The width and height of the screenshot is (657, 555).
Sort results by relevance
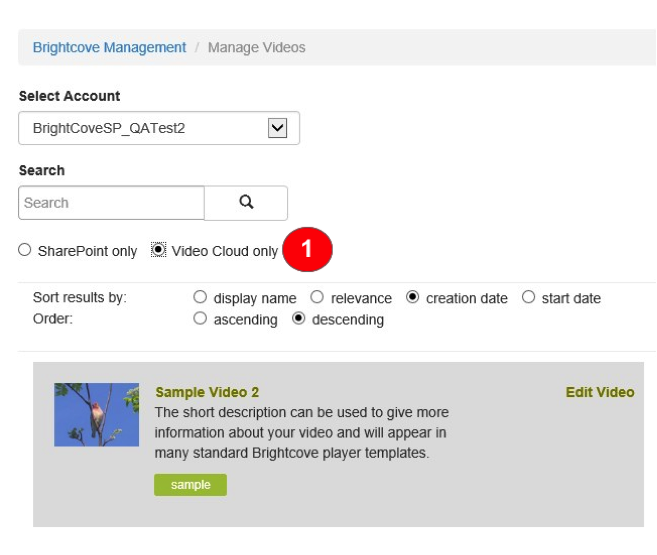pyautogui.click(x=316, y=298)
